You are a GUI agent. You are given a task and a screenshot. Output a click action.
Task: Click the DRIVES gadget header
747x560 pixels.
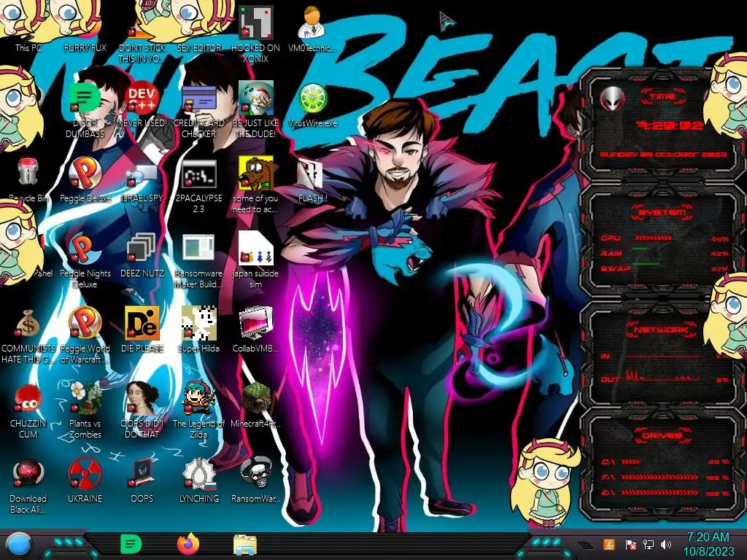[662, 435]
